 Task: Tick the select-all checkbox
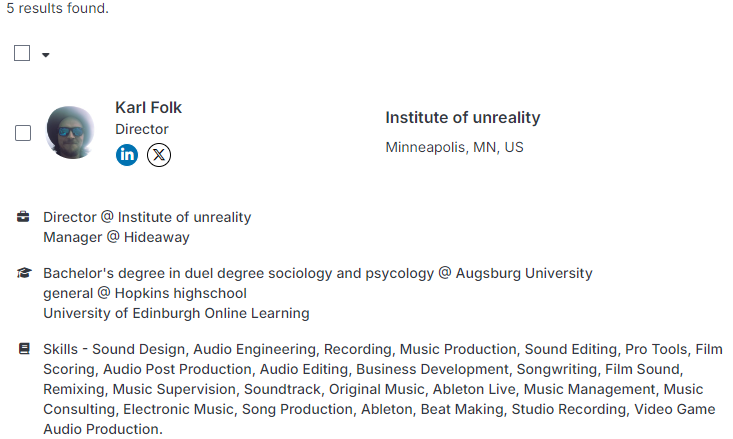22,53
